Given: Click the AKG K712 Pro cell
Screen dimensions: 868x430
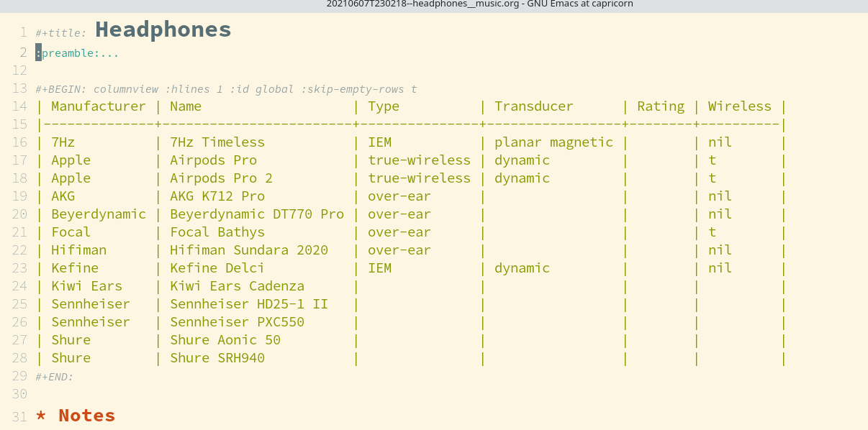Looking at the screenshot, I should [217, 196].
